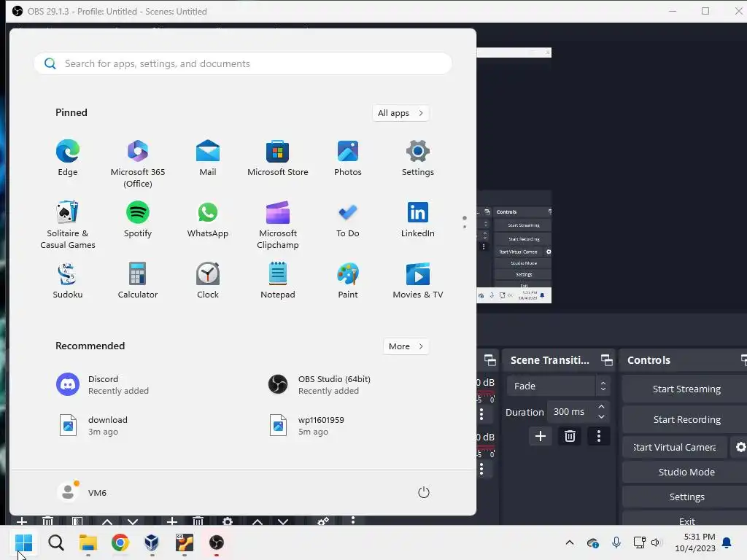Click Start Streaming in OBS Controls
The image size is (747, 560).
coord(686,389)
